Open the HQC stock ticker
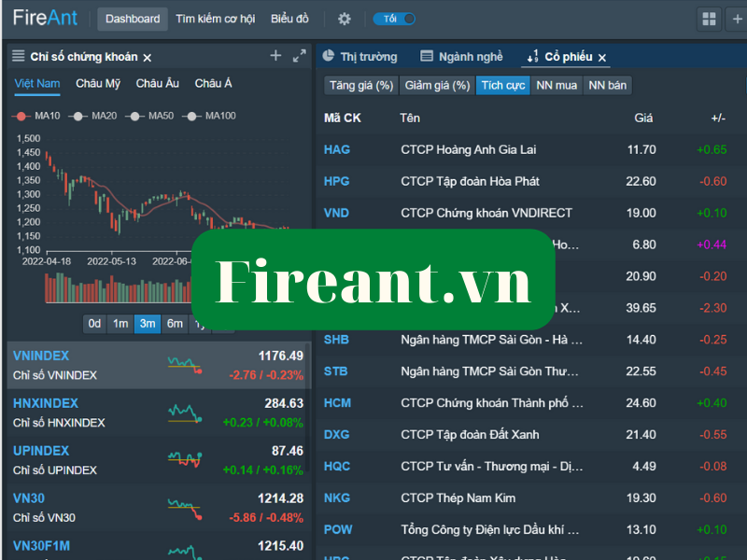747x560 pixels. click(337, 467)
